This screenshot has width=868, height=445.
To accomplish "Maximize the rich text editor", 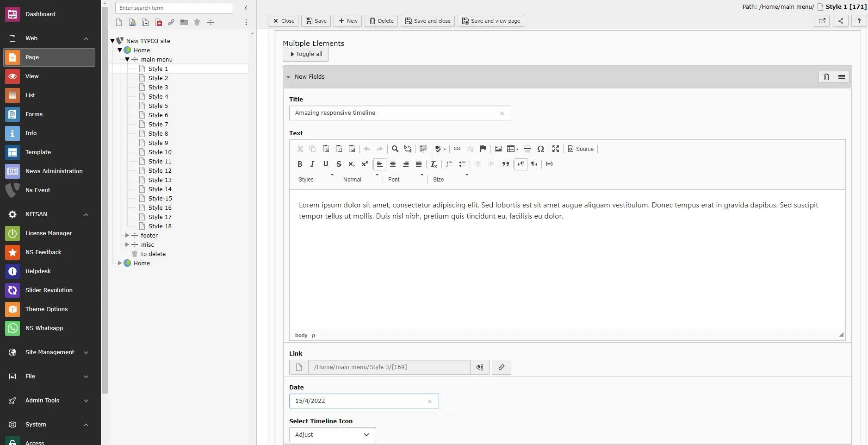I will pos(556,149).
